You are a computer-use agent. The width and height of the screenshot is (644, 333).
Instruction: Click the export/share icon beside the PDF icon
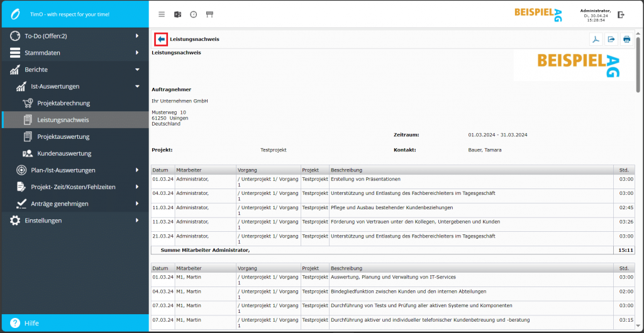[x=611, y=40]
